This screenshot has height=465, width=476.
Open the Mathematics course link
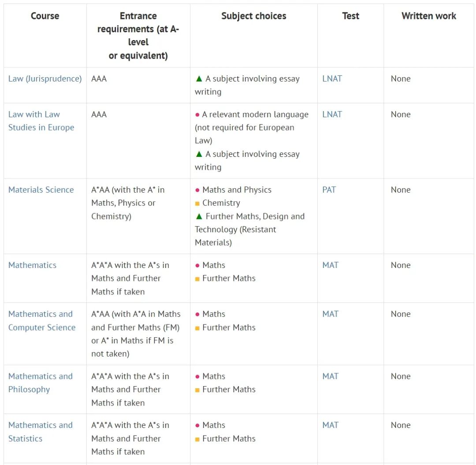coord(32,265)
